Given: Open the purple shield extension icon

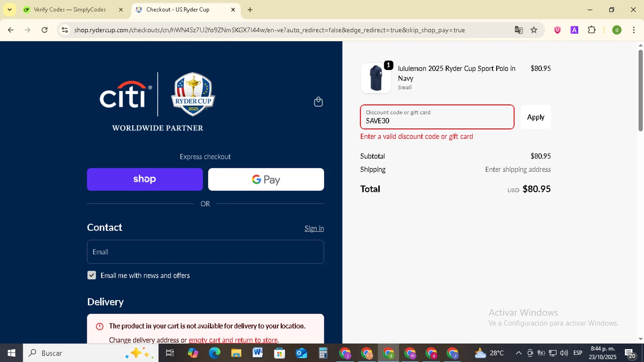Looking at the screenshot, I should 557,30.
